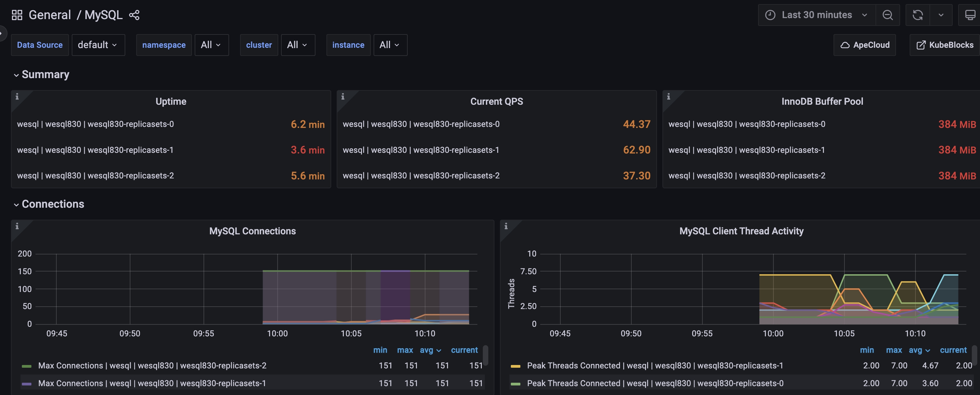Sort Thread Activity legend by avg
The image size is (980, 395).
click(919, 350)
